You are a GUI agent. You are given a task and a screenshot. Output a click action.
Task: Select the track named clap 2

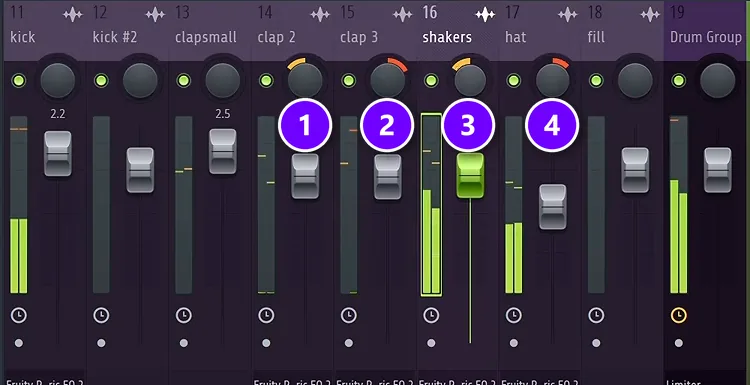pyautogui.click(x=276, y=38)
